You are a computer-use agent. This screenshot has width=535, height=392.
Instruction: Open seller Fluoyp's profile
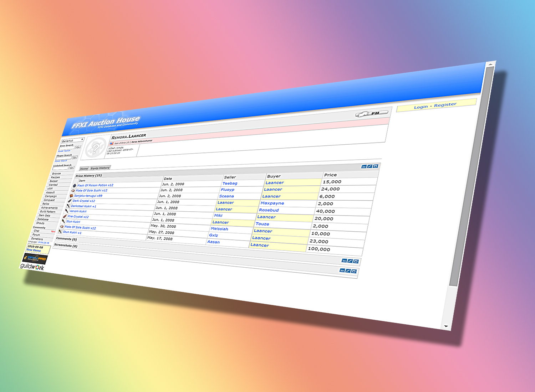[x=228, y=190]
